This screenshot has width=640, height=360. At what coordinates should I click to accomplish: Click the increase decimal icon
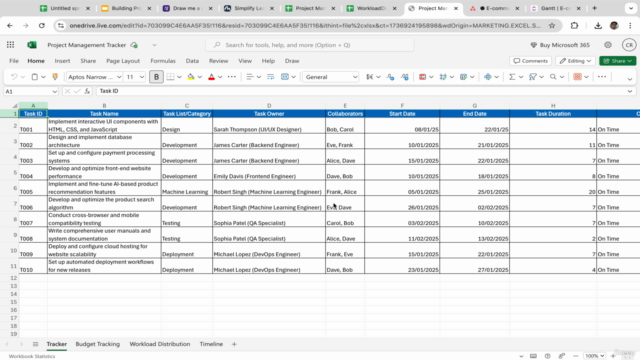point(404,77)
